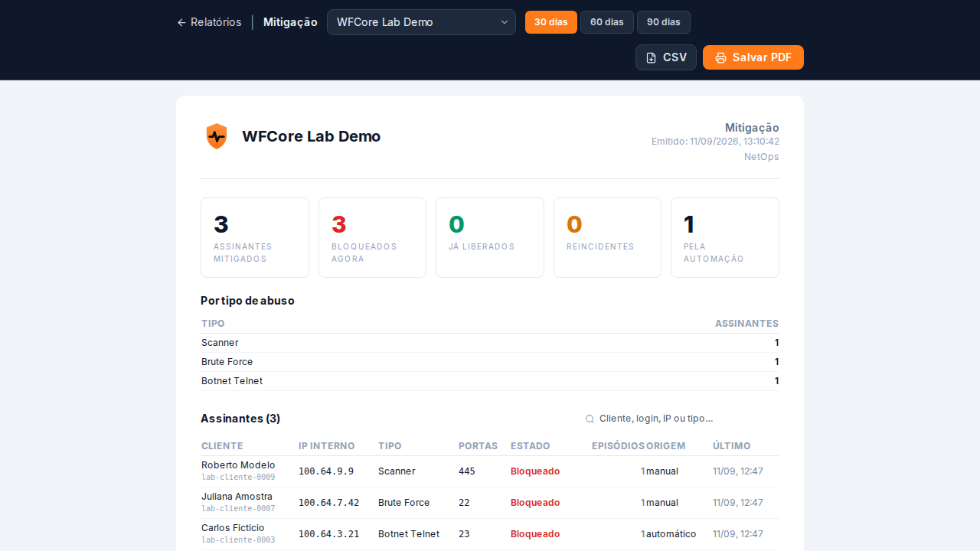
Task: Select the client name Carlos Fictício
Action: click(x=233, y=527)
